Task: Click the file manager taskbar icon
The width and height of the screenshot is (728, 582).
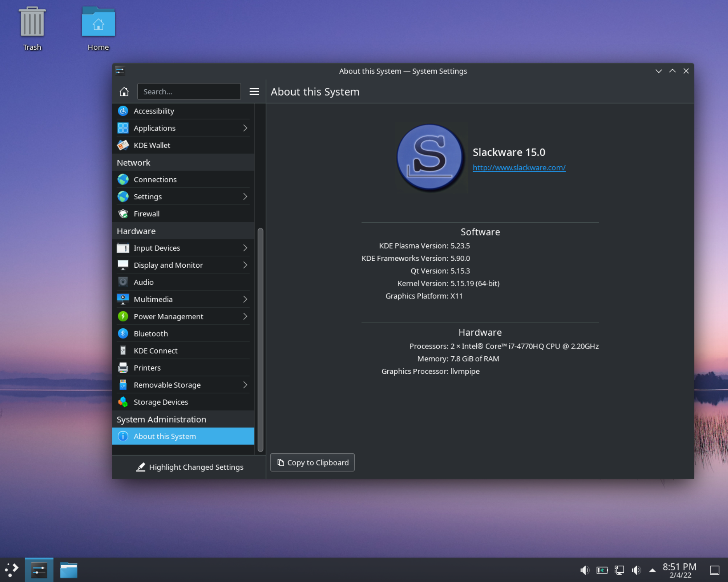Action: tap(69, 570)
